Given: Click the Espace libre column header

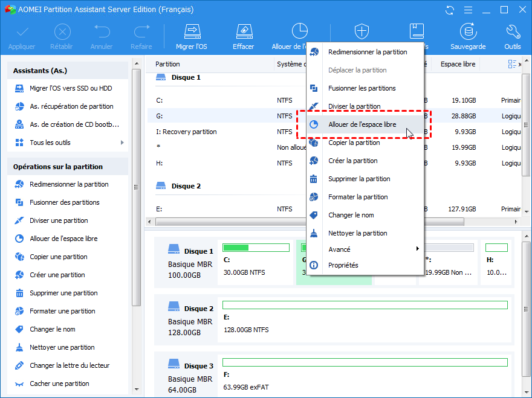Looking at the screenshot, I should pos(457,64).
